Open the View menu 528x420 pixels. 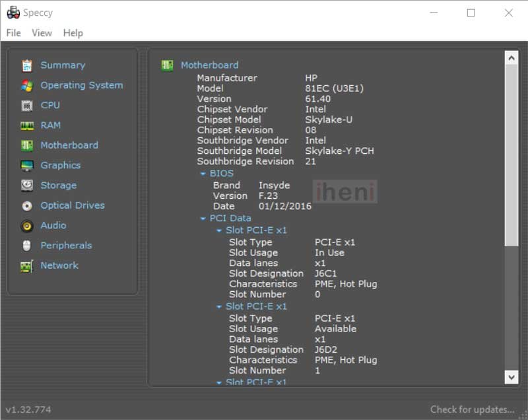[x=42, y=33]
